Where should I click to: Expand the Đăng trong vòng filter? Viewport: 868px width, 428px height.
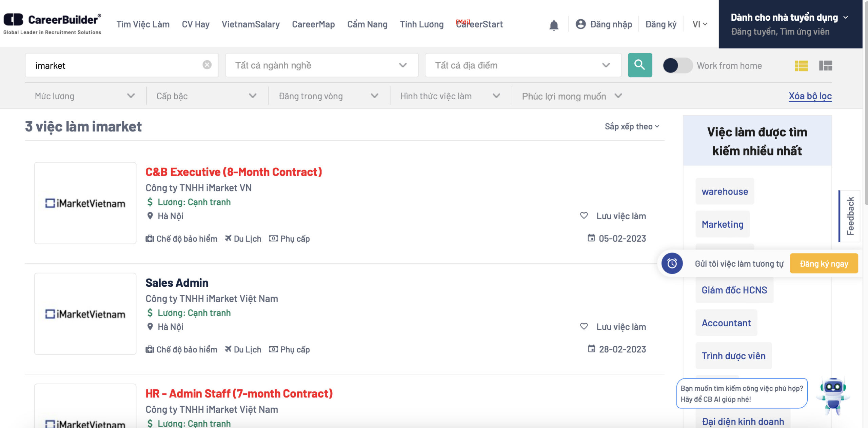coord(329,96)
